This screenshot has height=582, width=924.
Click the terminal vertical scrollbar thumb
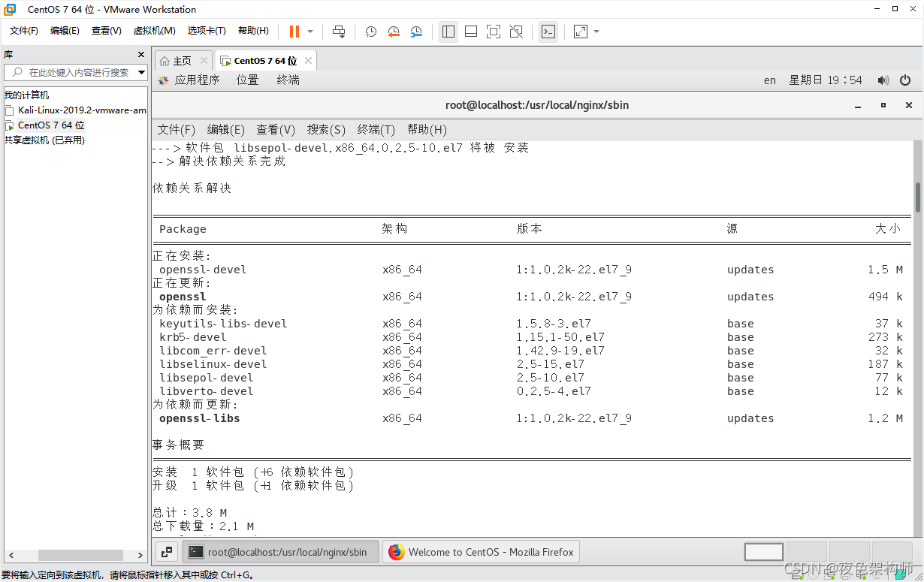[917, 197]
